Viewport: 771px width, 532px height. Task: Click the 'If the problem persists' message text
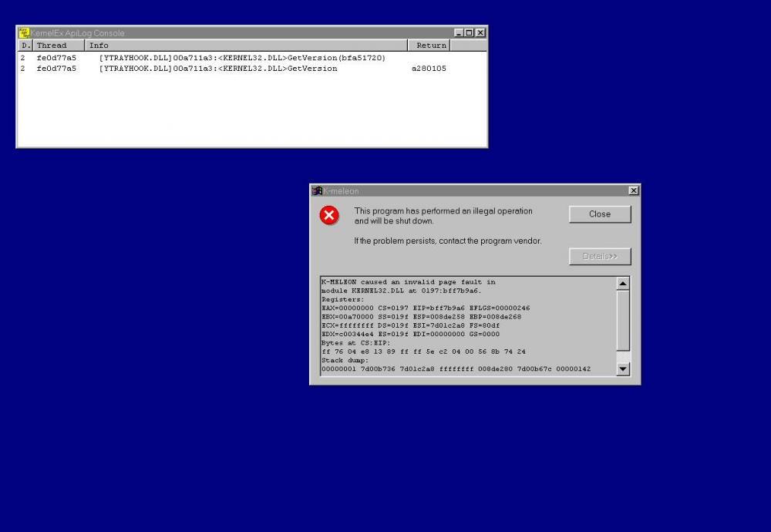(447, 241)
